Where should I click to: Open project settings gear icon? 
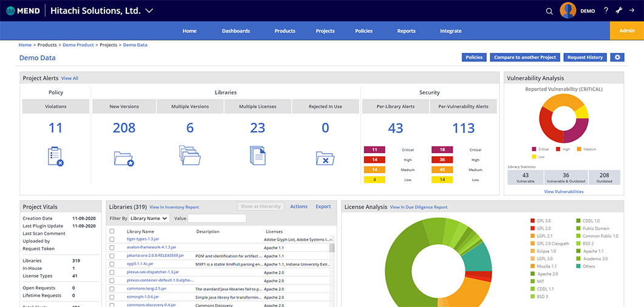pyautogui.click(x=618, y=57)
